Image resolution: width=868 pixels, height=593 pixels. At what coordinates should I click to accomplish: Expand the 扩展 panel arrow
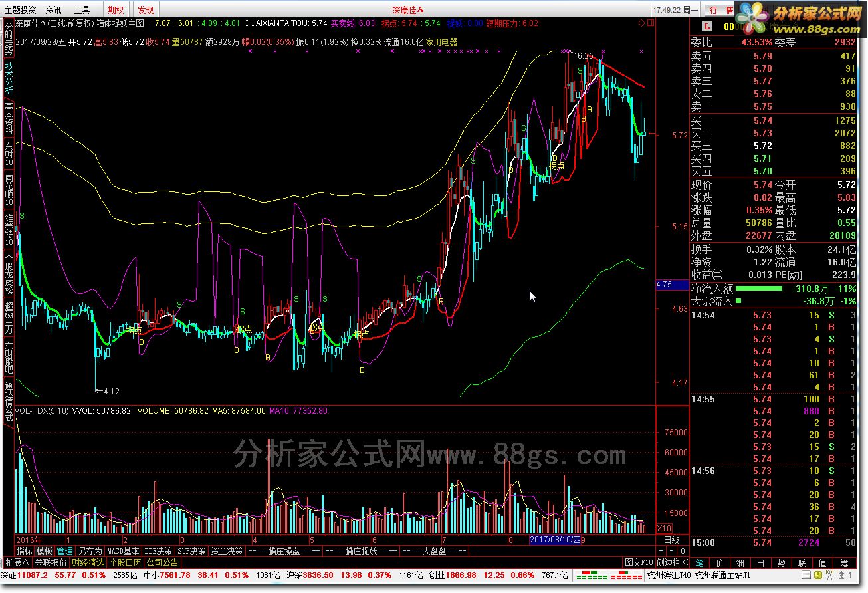(17, 562)
